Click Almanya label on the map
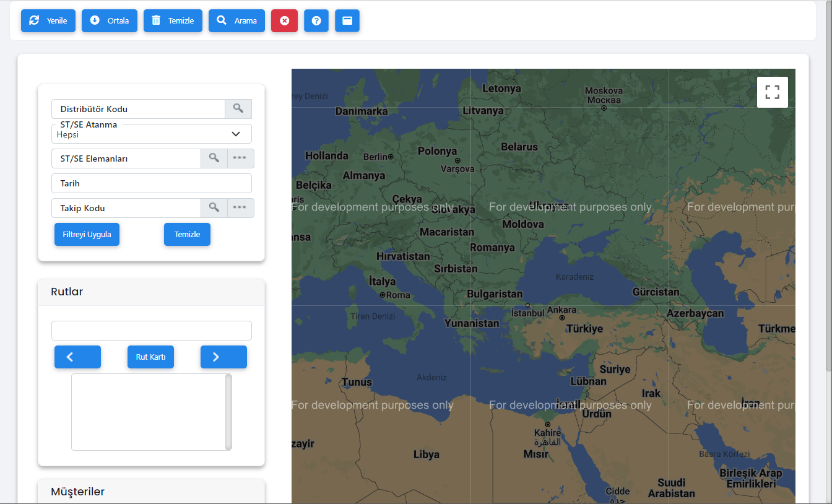 click(x=364, y=175)
